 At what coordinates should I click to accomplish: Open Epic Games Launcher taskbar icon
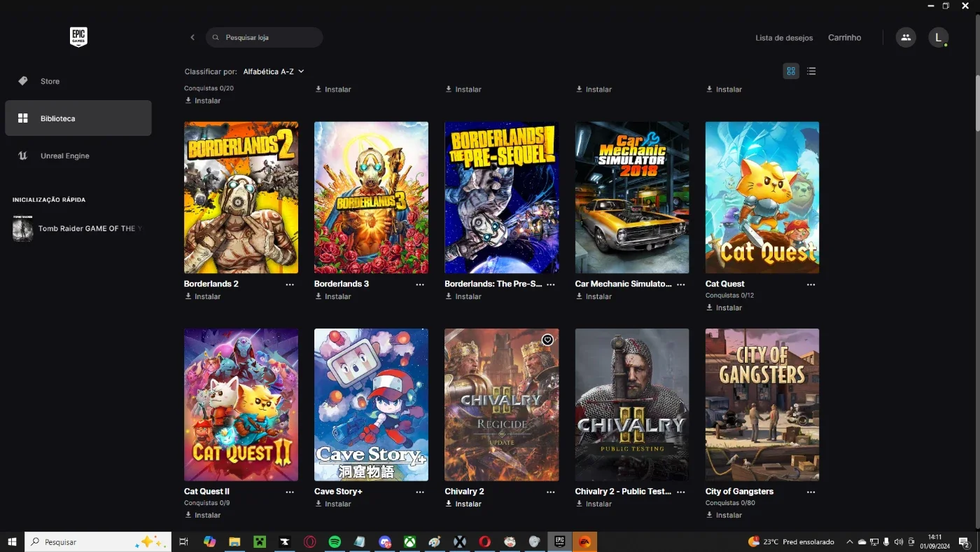click(x=559, y=541)
